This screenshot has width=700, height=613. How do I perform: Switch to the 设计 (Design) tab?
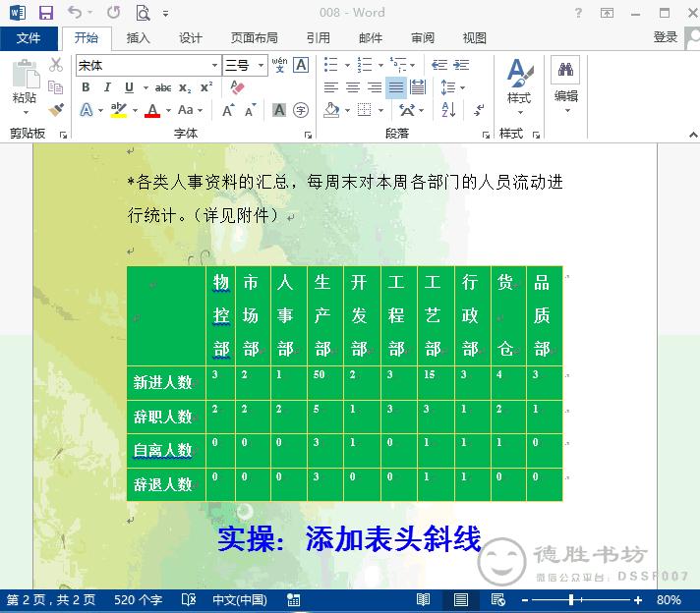point(191,38)
